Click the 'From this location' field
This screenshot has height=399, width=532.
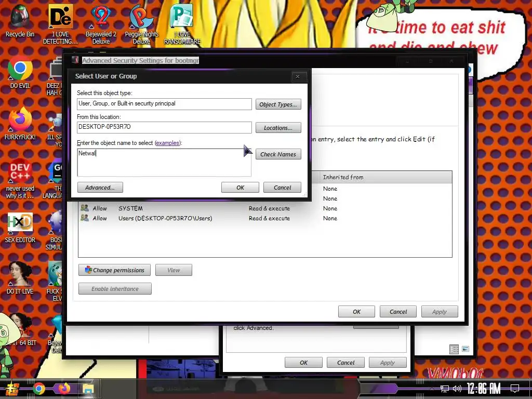point(164,127)
